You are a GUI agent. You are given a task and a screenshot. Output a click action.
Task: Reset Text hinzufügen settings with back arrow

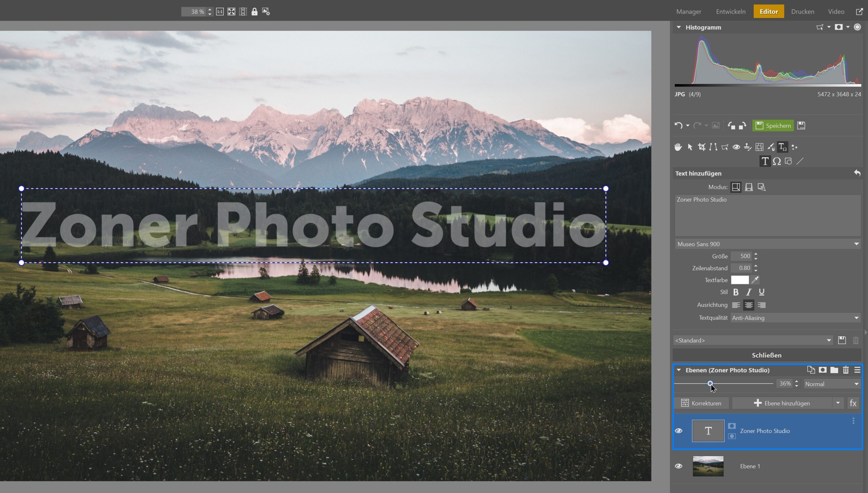click(857, 173)
